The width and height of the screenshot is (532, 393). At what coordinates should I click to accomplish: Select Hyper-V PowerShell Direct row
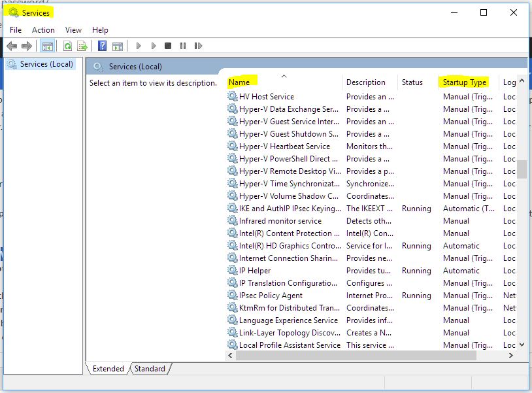pyautogui.click(x=371, y=159)
